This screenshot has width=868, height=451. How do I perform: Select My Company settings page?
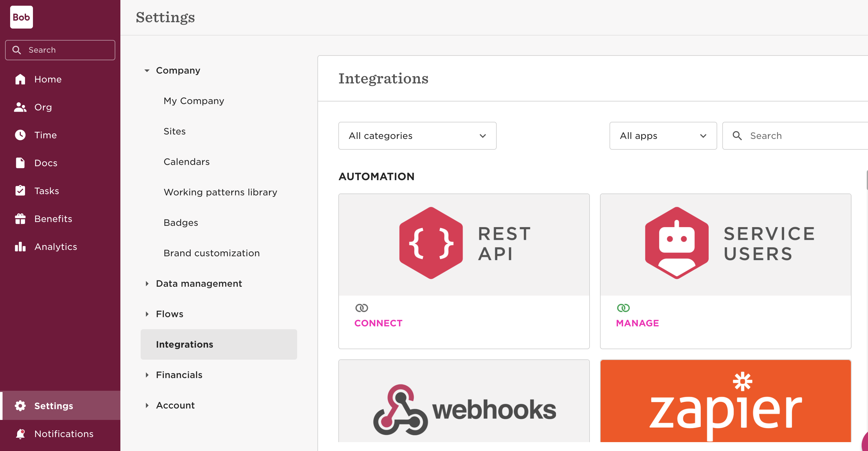(x=194, y=101)
